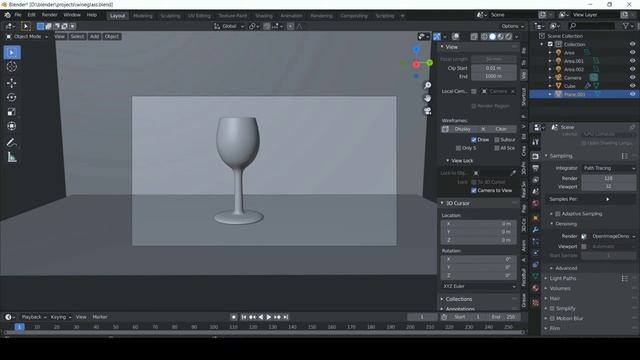The width and height of the screenshot is (640, 360).
Task: Open Modifier properties wrench tab
Action: (536, 230)
